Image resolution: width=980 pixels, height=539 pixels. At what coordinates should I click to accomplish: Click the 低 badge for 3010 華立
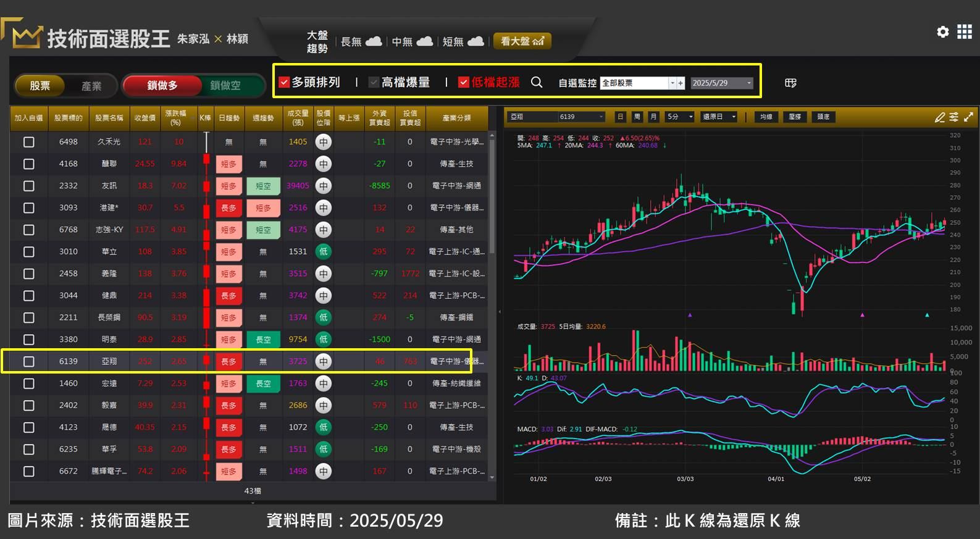(323, 252)
